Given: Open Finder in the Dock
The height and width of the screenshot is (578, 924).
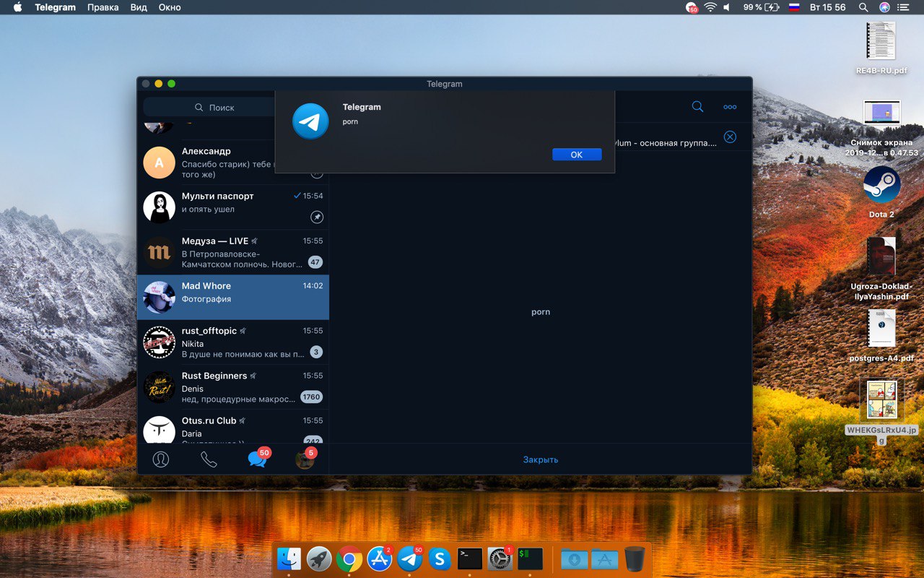Looking at the screenshot, I should tap(289, 558).
